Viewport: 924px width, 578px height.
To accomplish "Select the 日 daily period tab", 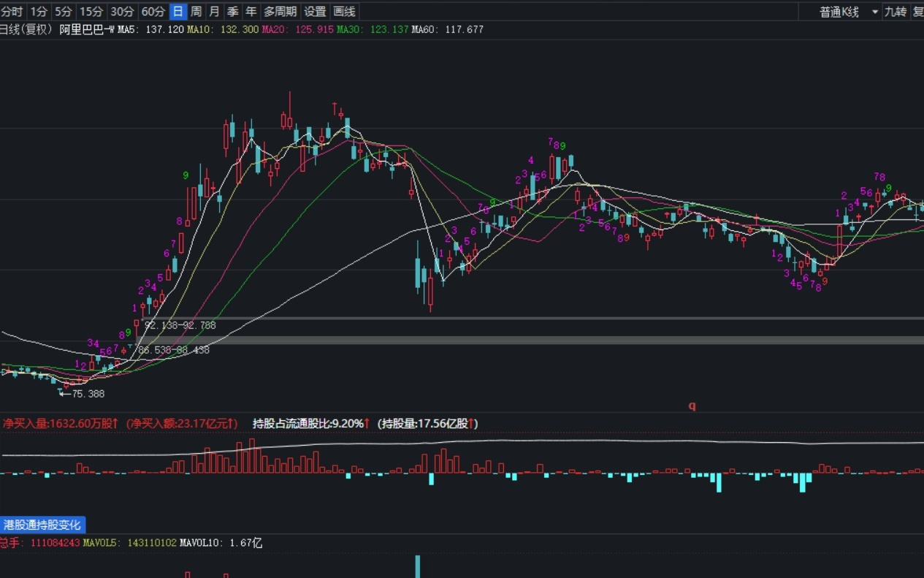I will point(177,12).
